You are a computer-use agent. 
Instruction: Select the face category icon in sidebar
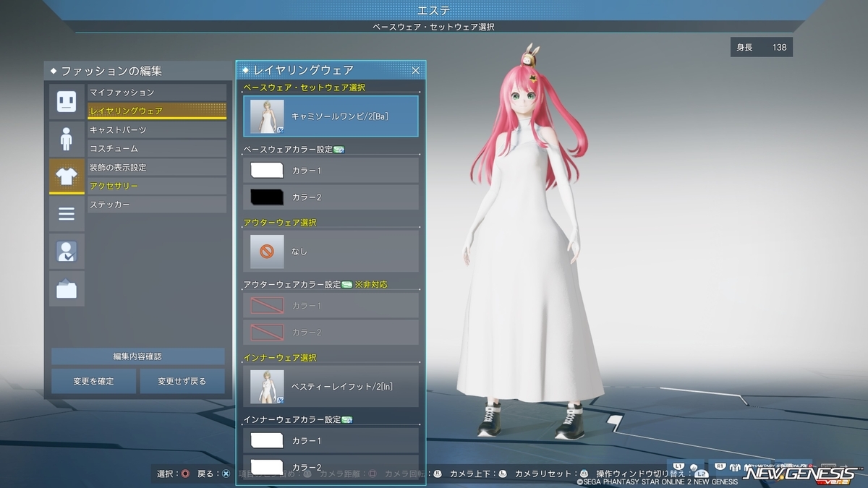tap(67, 101)
